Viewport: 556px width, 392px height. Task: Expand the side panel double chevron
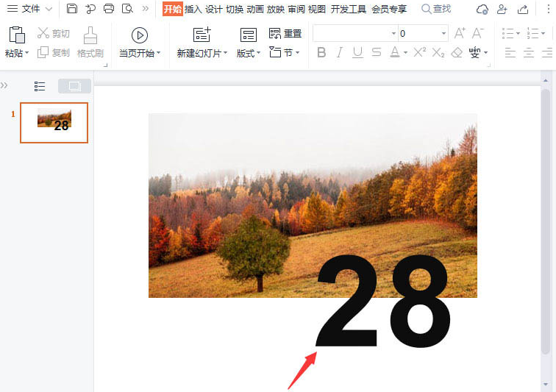tap(4, 85)
